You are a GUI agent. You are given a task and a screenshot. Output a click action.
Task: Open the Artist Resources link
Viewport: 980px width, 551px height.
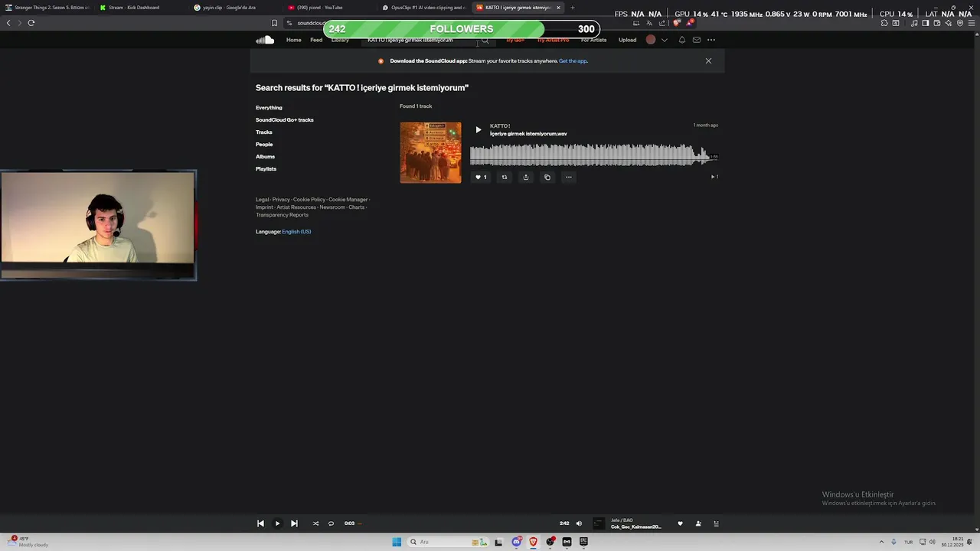[296, 207]
